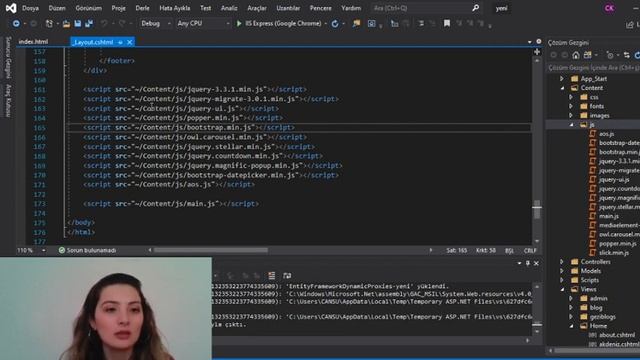
Task: Click the editor tab settings gear icon
Action: (x=539, y=42)
